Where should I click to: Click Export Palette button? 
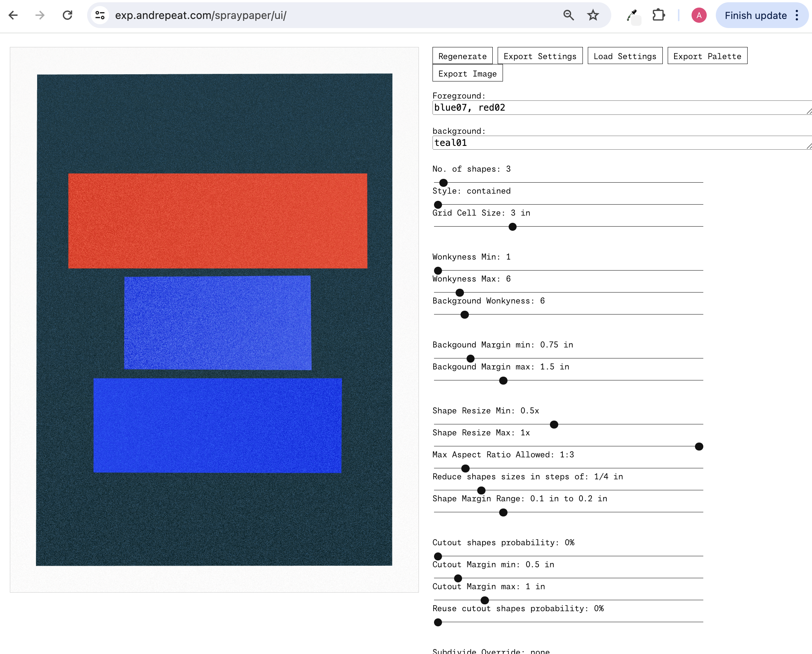(707, 56)
